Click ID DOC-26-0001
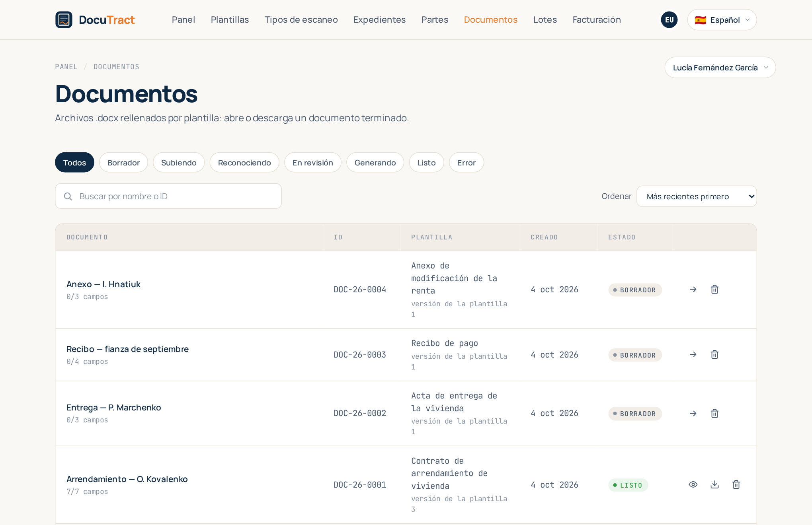Screen dimensions: 812x525 click(360, 485)
